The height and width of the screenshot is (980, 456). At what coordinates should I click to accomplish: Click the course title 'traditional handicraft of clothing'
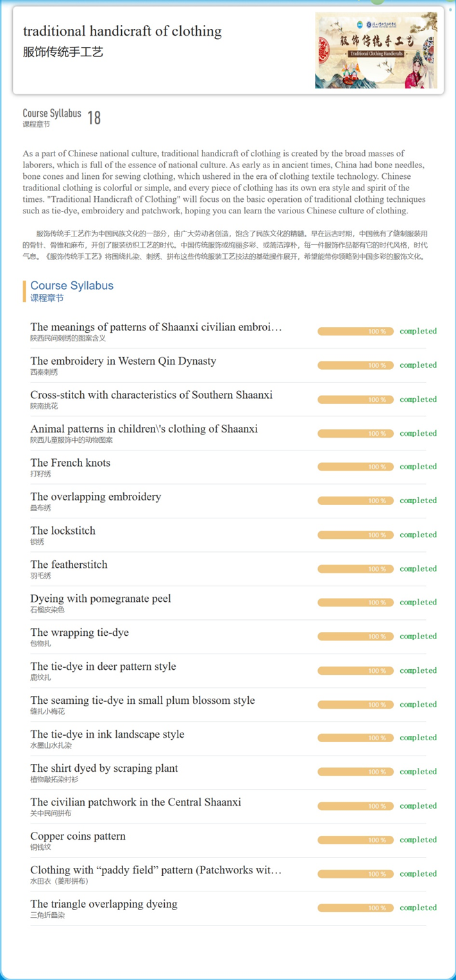click(122, 31)
